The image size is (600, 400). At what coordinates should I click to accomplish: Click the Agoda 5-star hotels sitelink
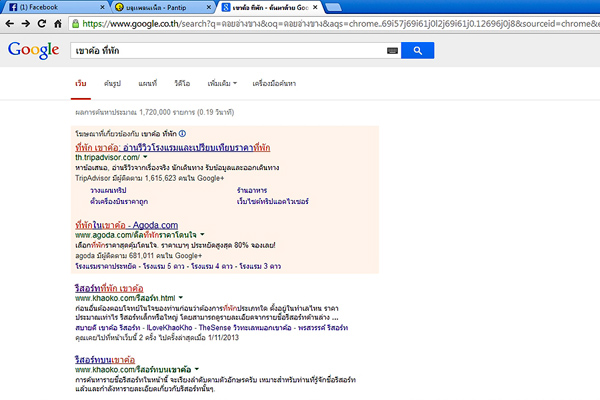coord(164,266)
